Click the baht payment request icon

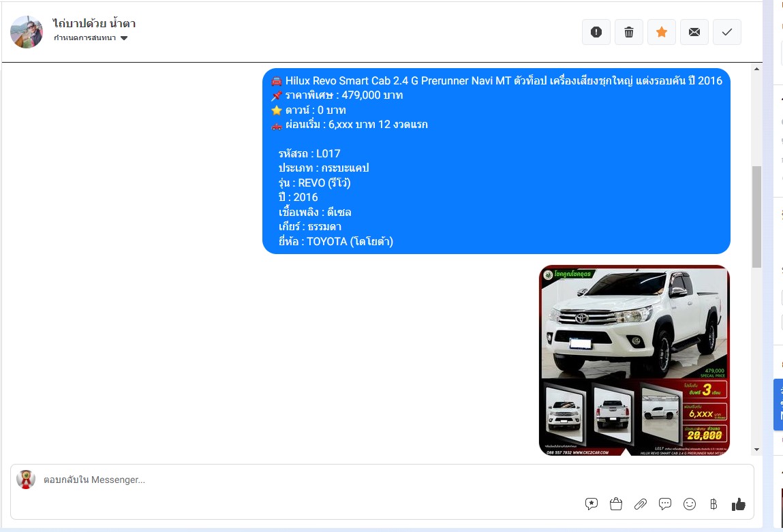[713, 504]
